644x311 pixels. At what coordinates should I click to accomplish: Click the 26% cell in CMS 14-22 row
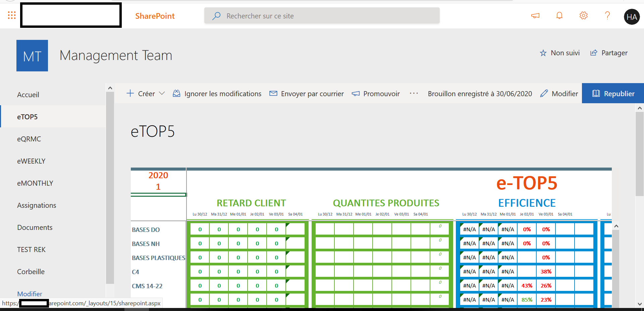(x=546, y=286)
